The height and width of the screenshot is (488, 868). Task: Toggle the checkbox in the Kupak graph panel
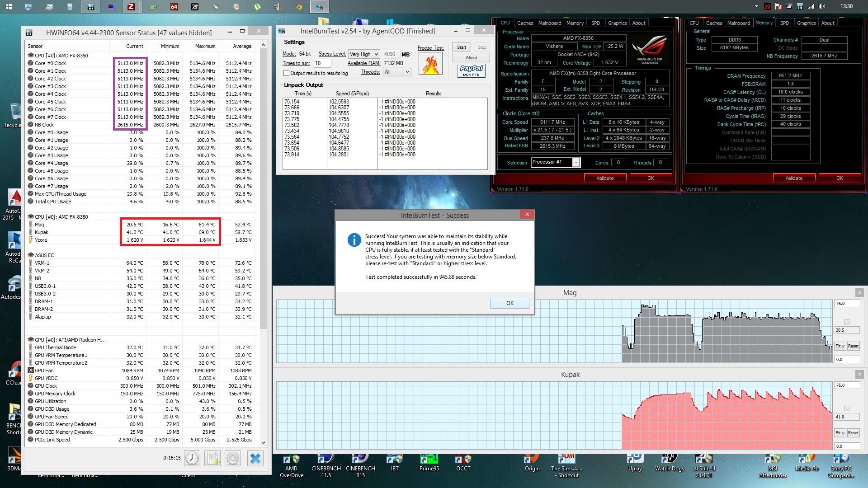(847, 408)
